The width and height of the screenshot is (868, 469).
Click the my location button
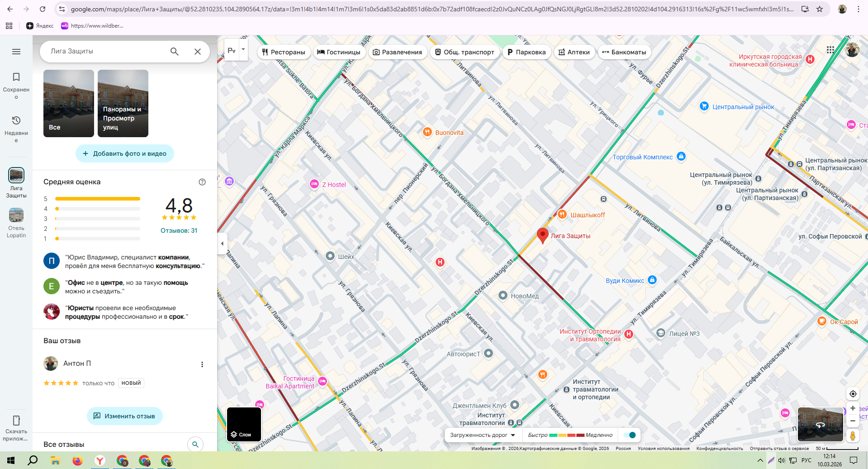(853, 394)
